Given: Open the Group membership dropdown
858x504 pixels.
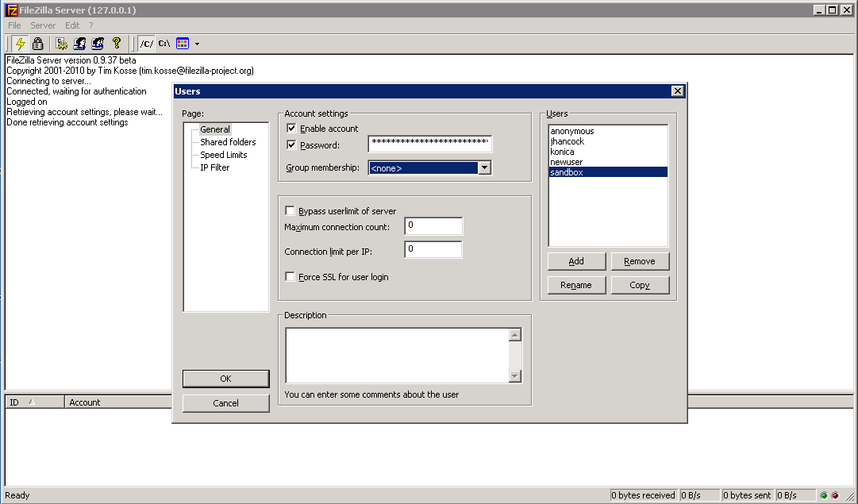Looking at the screenshot, I should point(484,168).
